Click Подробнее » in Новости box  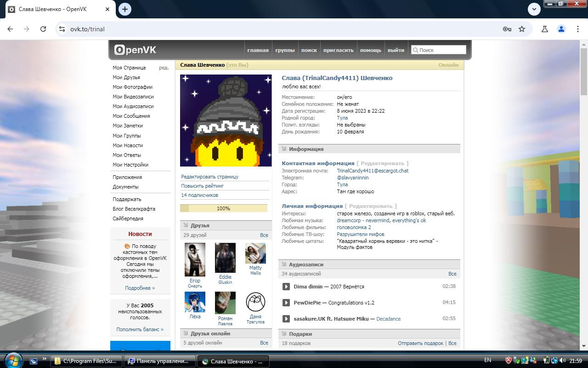click(140, 288)
